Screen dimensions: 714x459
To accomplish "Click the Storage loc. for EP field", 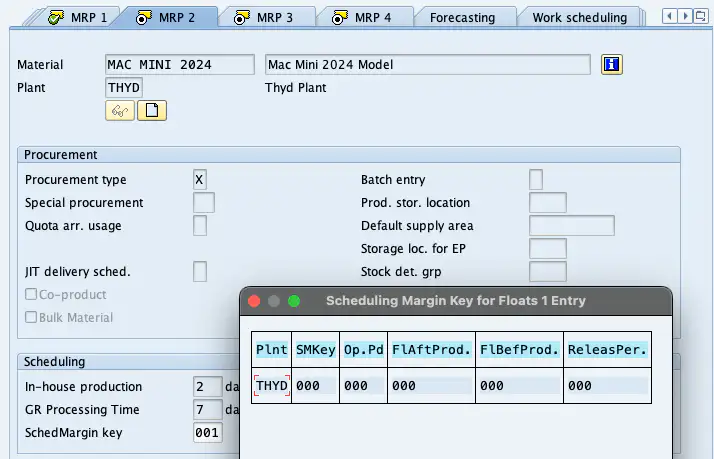I will tap(548, 249).
